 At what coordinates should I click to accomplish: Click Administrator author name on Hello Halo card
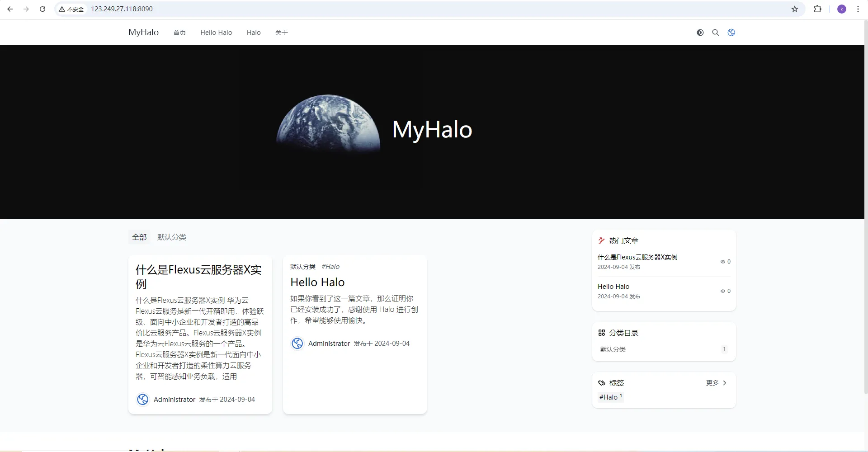329,344
